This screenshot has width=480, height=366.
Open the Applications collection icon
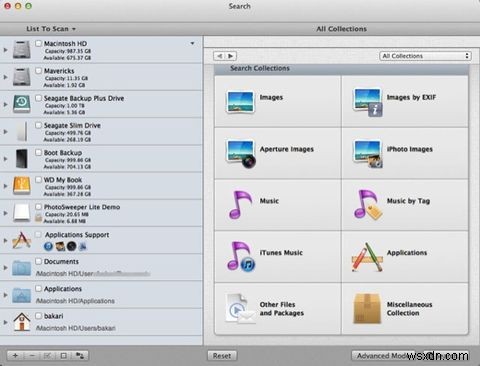(x=367, y=257)
